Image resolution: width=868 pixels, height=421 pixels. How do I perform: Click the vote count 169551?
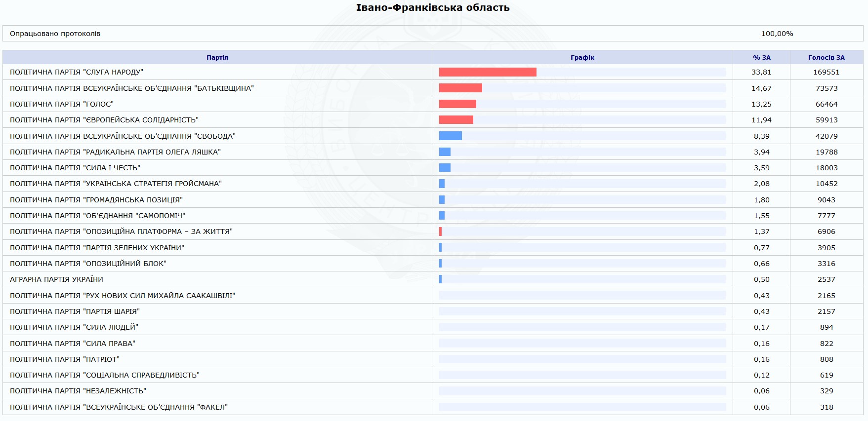pyautogui.click(x=826, y=72)
